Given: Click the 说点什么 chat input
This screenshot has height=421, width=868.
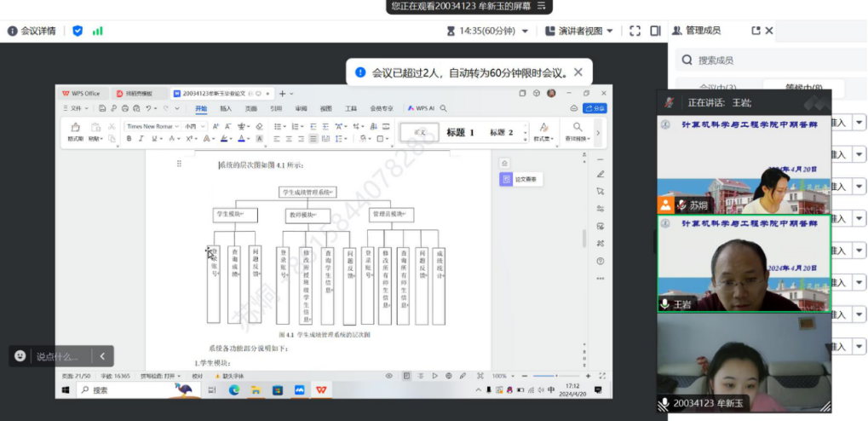Looking at the screenshot, I should (x=58, y=356).
